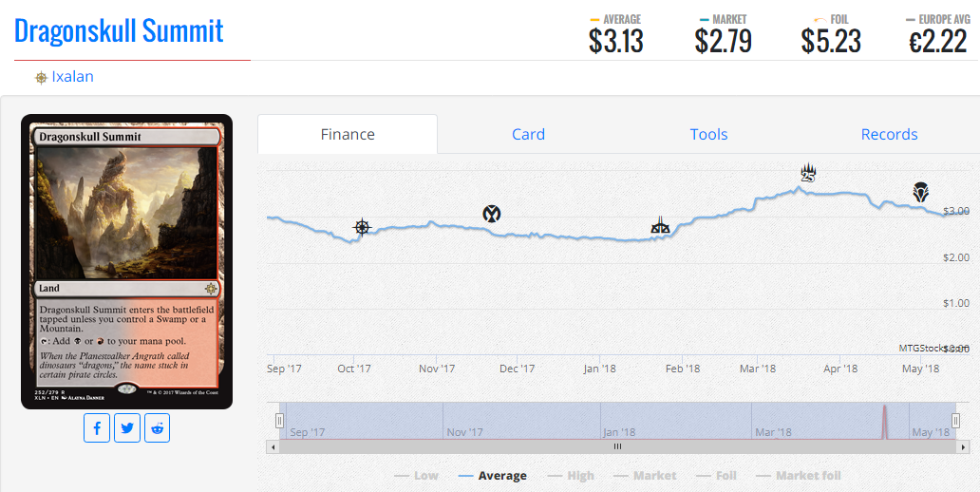
Task: Share card on Facebook
Action: click(x=97, y=428)
